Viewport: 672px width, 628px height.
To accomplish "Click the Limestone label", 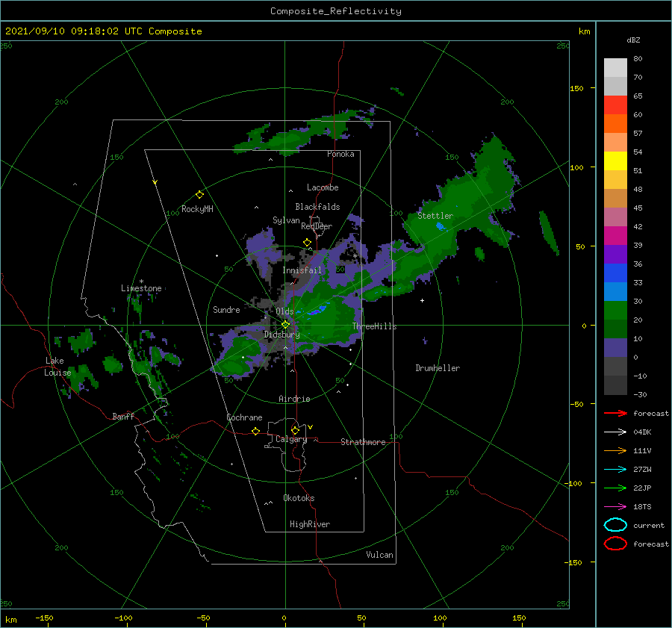I will click(141, 288).
